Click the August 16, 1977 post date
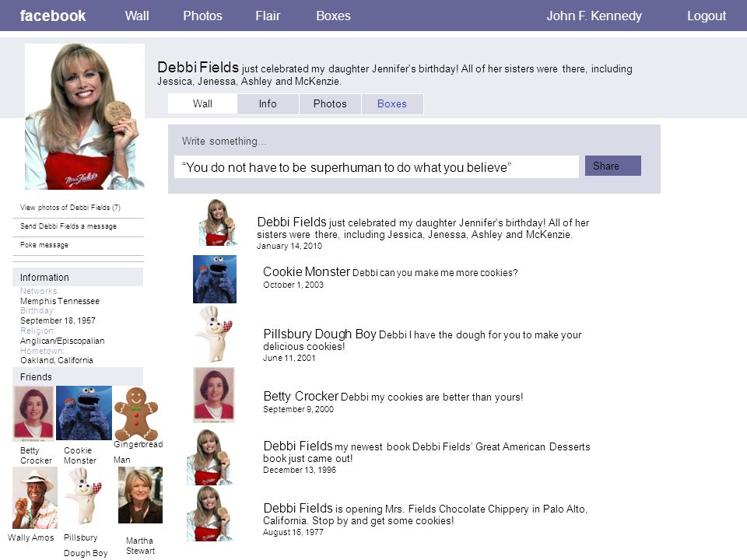747x560 pixels. click(x=293, y=532)
